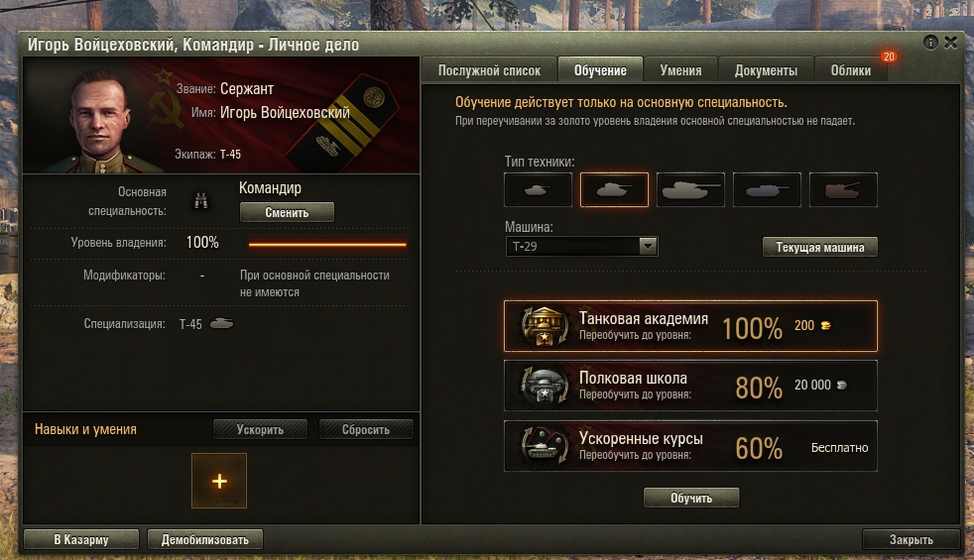
Task: Click the Уровень владения progress bar
Action: [327, 244]
